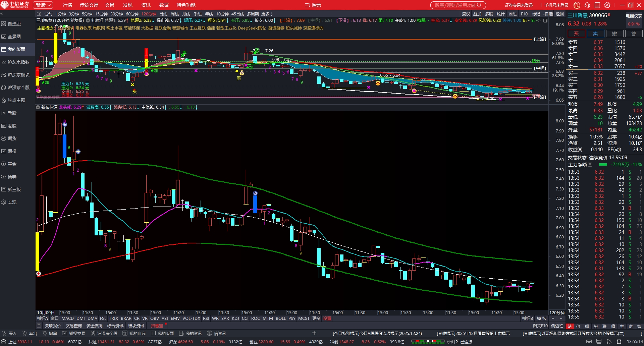Open the 行情 menu

click(67, 5)
